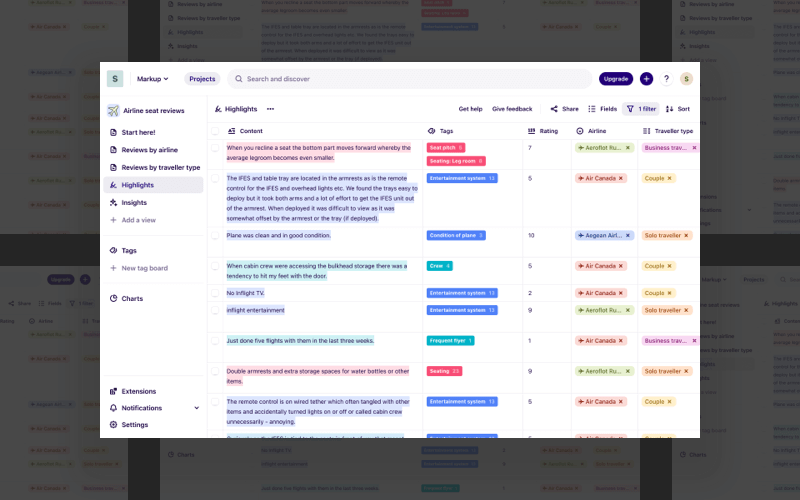
Task: Toggle the select-all checkbox in header
Action: [215, 131]
